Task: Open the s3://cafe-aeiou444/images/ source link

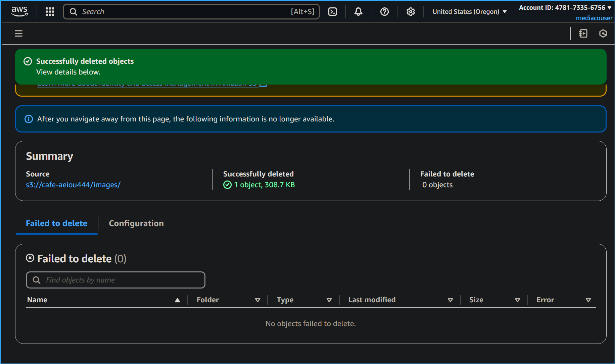Action: coord(73,185)
